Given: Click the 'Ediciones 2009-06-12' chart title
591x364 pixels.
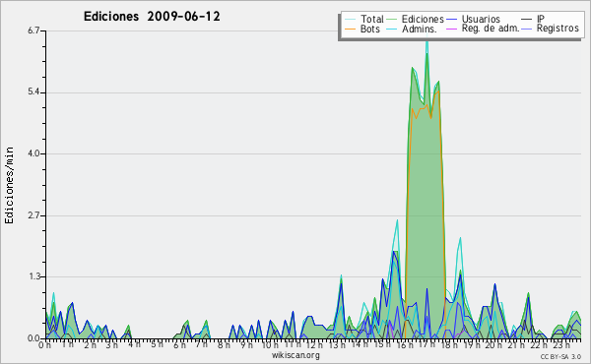Looking at the screenshot, I should (x=152, y=17).
